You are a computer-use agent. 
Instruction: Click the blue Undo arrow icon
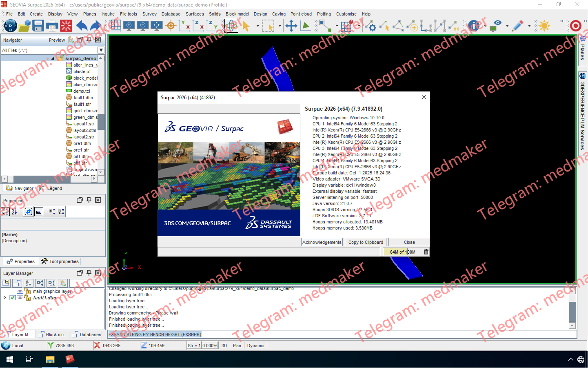point(82,26)
